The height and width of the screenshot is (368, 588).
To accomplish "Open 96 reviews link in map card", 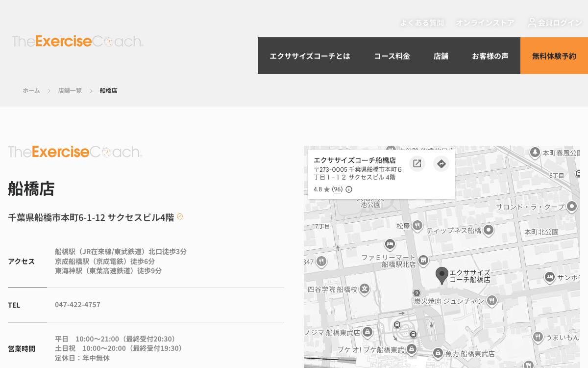I will pyautogui.click(x=337, y=189).
